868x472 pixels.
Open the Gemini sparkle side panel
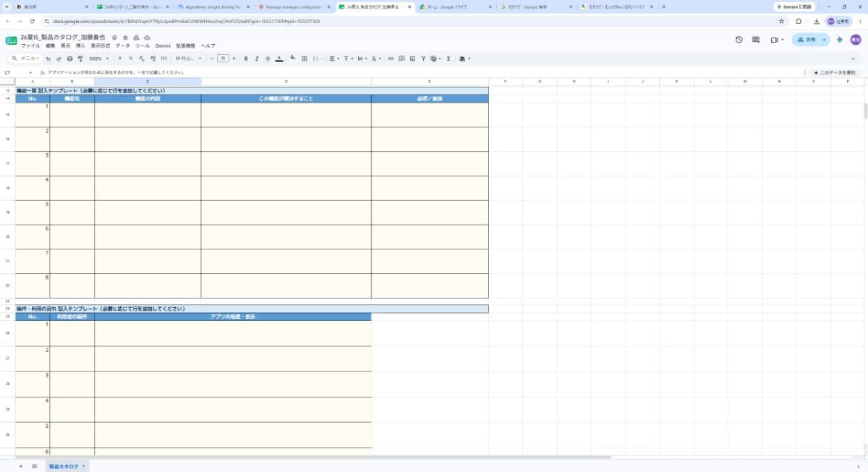coord(839,40)
